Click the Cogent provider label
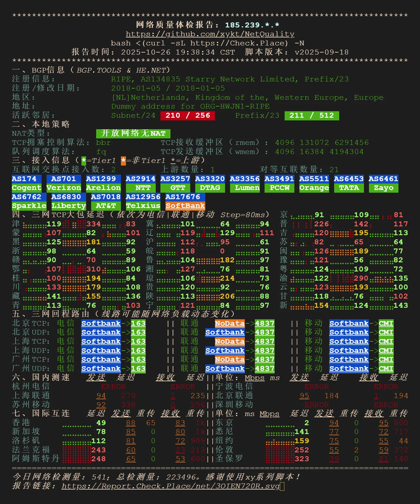Image resolution: width=420 pixels, height=504 pixels. [x=27, y=188]
